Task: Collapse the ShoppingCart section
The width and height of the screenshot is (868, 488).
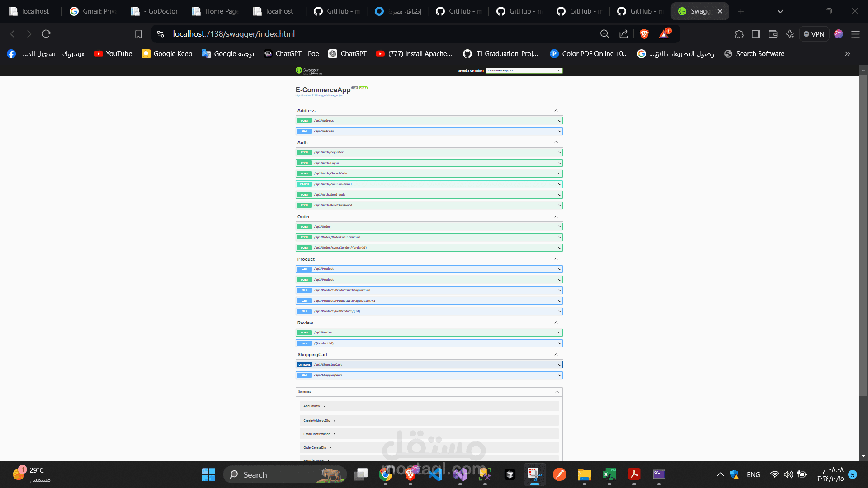Action: click(556, 355)
